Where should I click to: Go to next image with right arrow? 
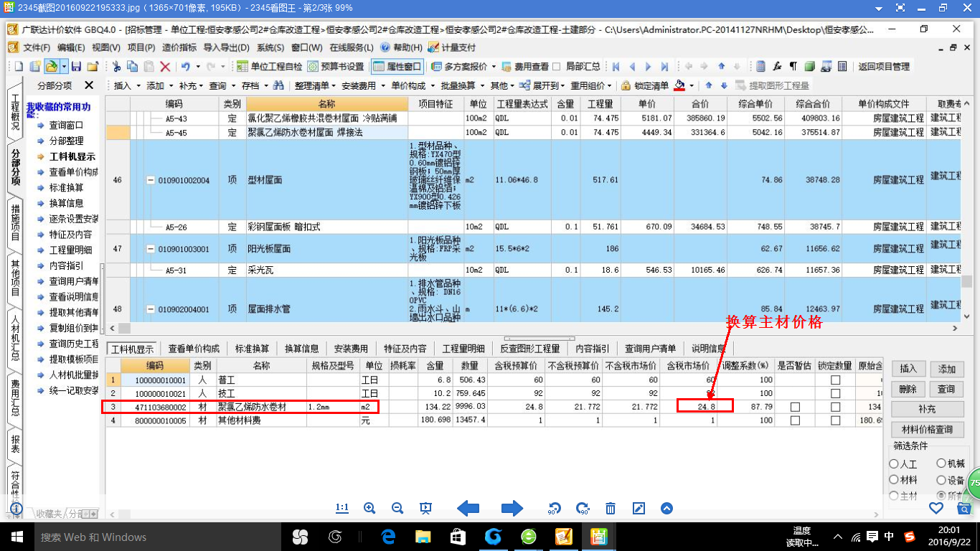(x=512, y=508)
